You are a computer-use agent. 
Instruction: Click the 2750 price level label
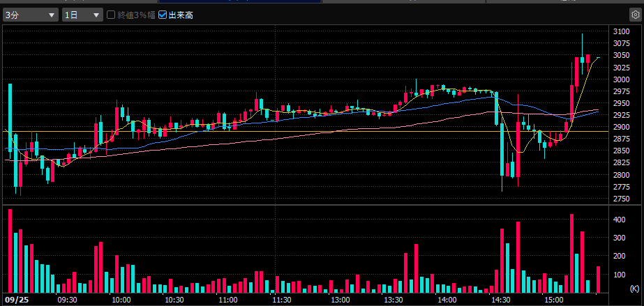[x=620, y=199]
